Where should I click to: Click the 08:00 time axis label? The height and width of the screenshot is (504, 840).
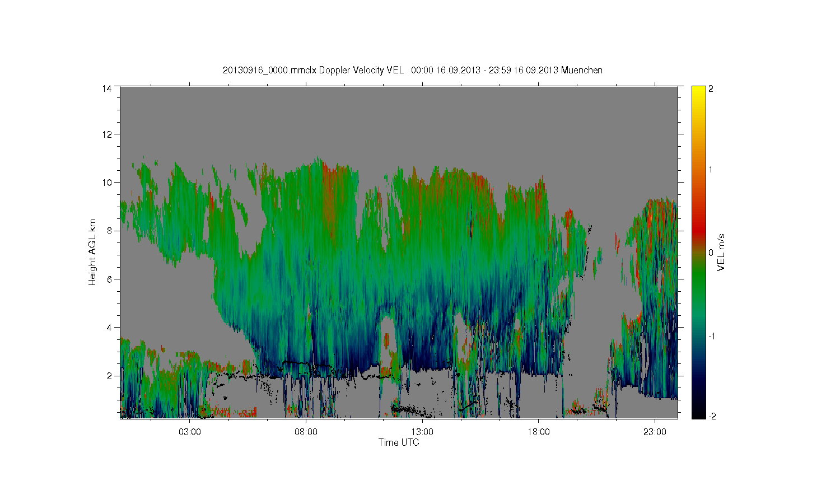pyautogui.click(x=306, y=432)
